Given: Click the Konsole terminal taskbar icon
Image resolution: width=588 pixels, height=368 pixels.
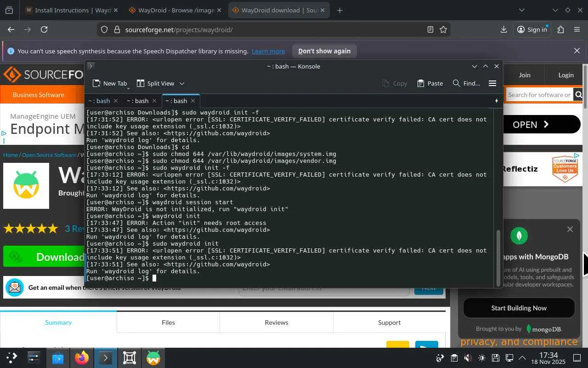Looking at the screenshot, I should 106,357.
